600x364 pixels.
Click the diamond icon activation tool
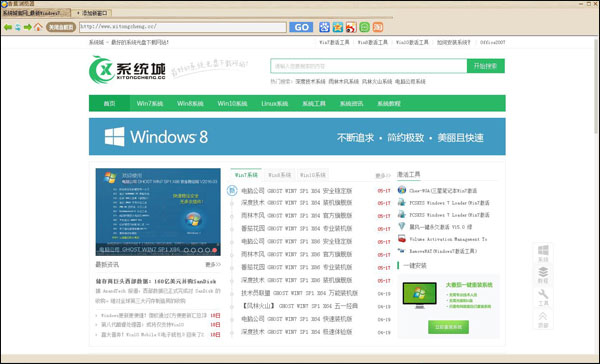click(x=402, y=226)
